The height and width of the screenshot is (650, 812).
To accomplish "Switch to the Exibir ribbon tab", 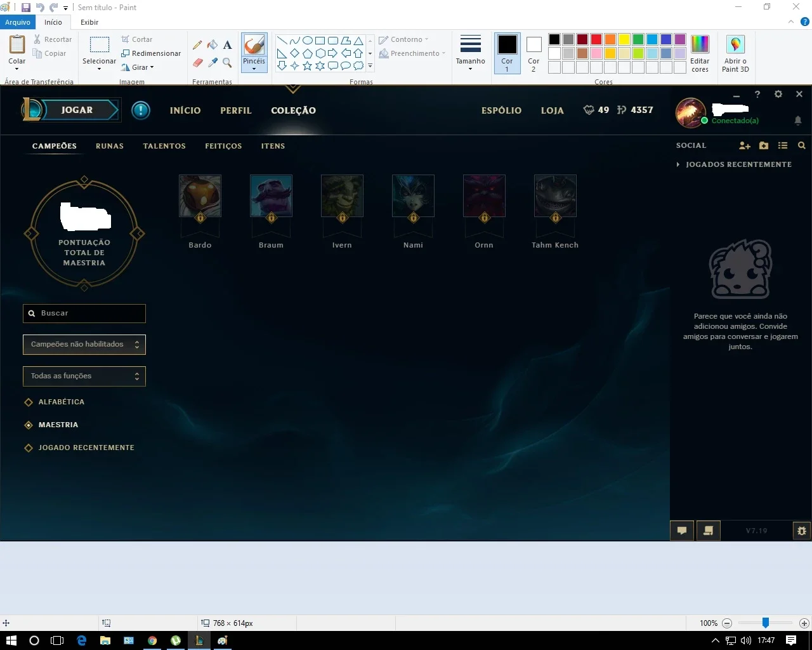I will tap(89, 22).
